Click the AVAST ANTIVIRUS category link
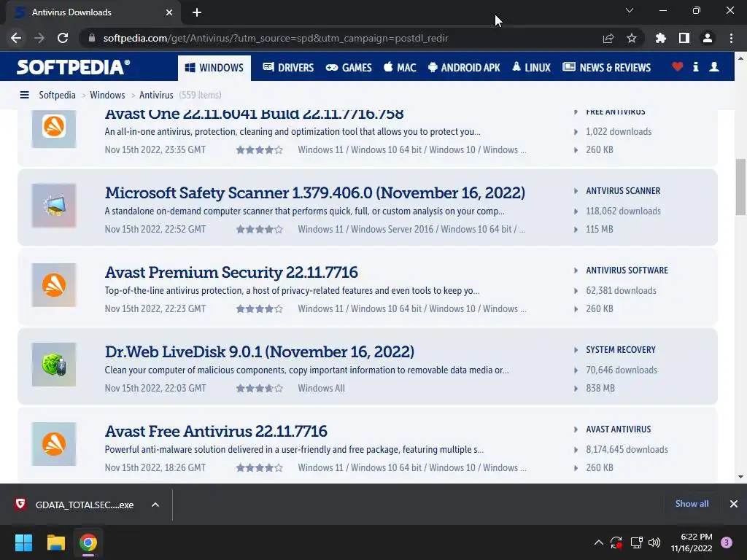 point(618,429)
